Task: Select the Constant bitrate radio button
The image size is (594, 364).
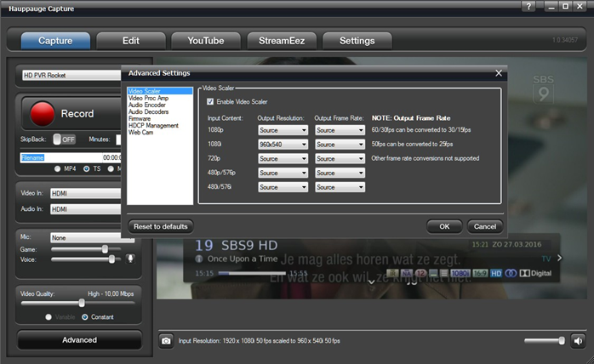Action: pos(85,317)
